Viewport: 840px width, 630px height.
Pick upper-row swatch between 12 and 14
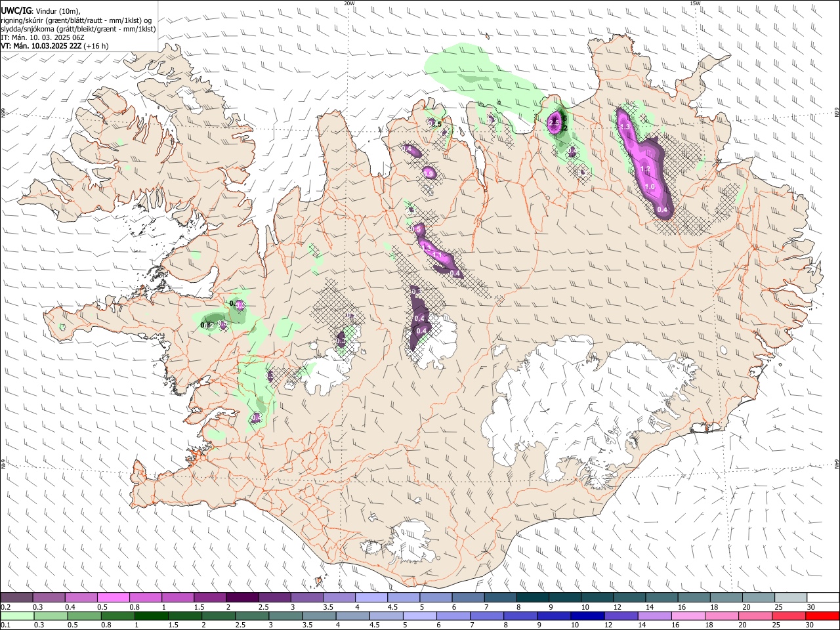click(x=629, y=598)
